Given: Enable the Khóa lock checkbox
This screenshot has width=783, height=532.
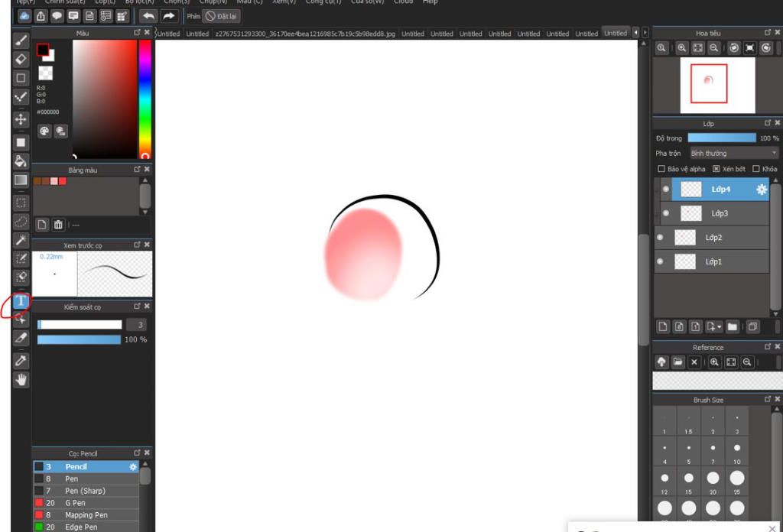Looking at the screenshot, I should click(756, 169).
